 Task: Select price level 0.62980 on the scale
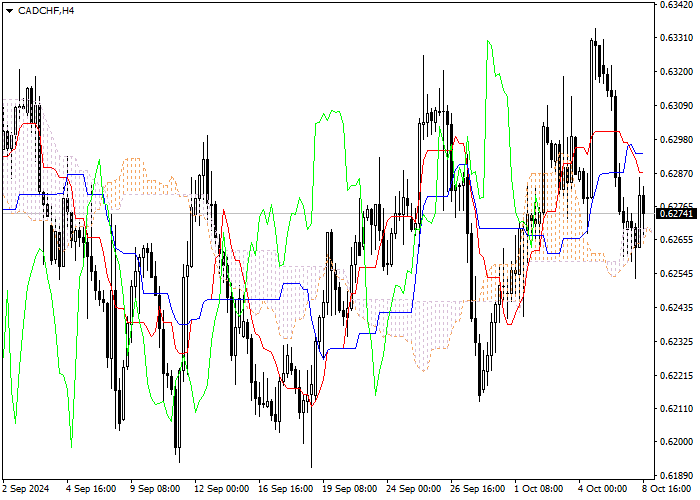(676, 140)
